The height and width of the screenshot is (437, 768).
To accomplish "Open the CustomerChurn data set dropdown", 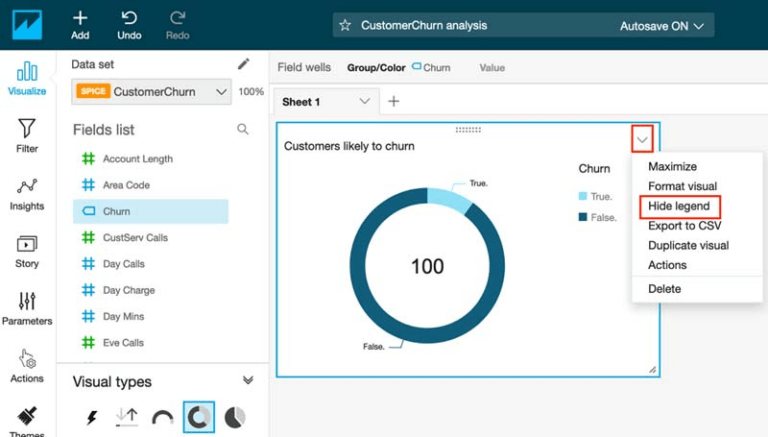I will click(152, 92).
